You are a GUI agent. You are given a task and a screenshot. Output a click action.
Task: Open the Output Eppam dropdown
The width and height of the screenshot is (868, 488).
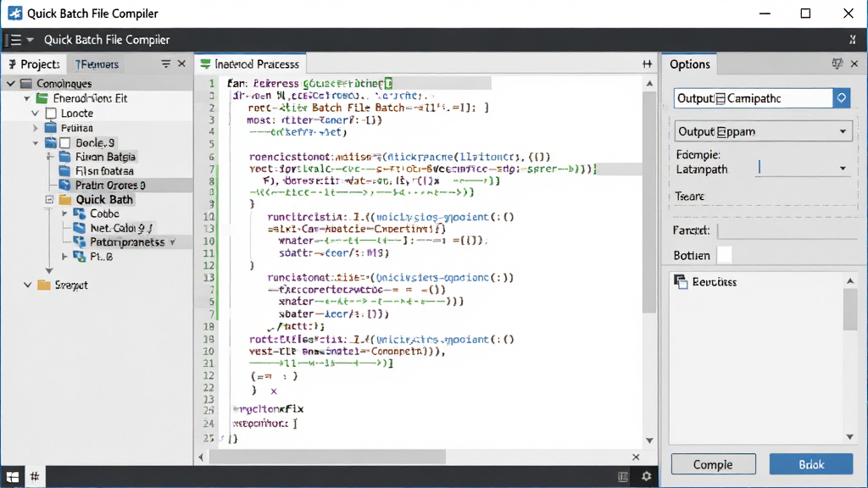(x=764, y=131)
